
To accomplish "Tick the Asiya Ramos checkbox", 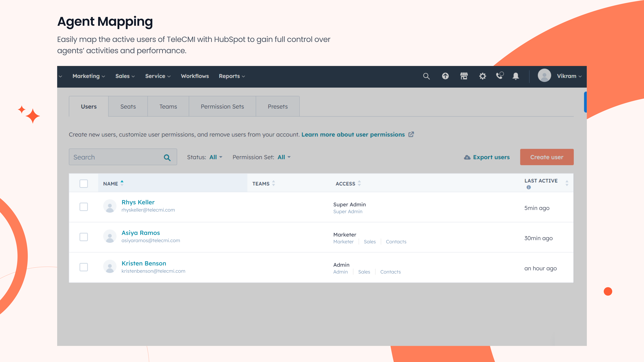I will coord(84,237).
